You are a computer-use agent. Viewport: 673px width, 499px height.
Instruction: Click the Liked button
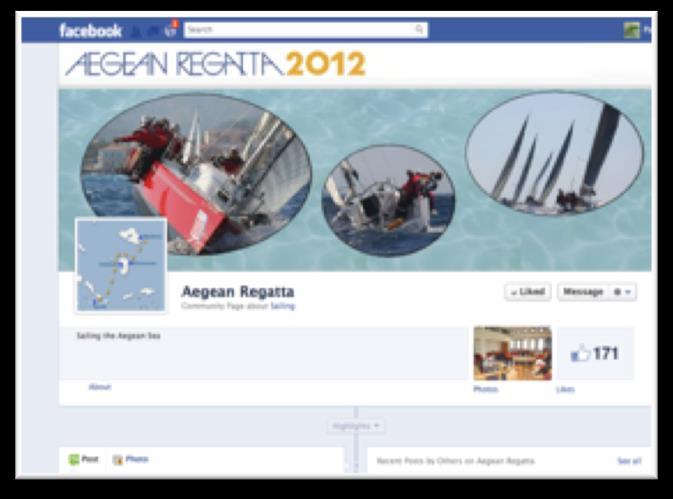527,292
